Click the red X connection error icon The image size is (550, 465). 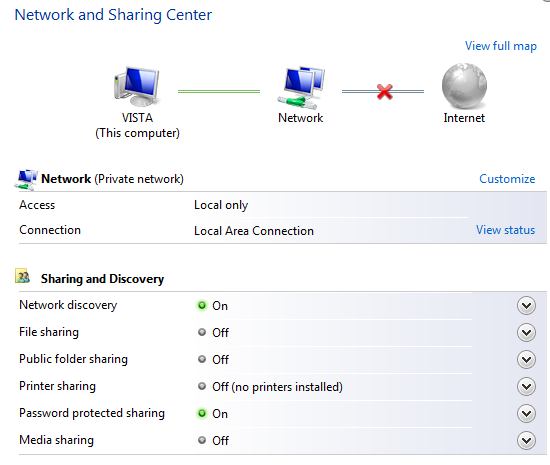pos(384,92)
